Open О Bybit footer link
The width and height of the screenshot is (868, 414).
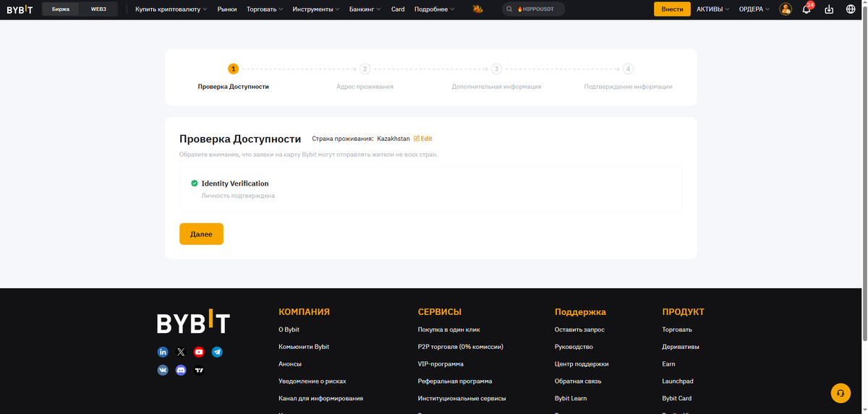[x=289, y=329]
